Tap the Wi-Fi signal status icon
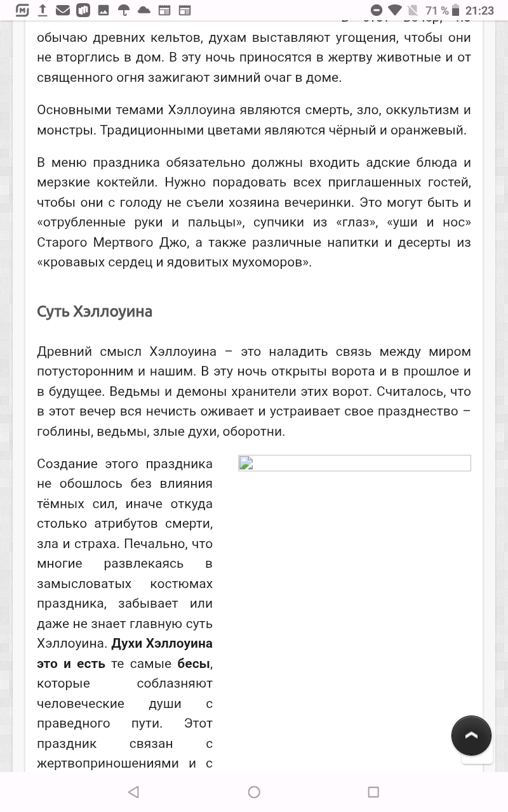 [394, 10]
